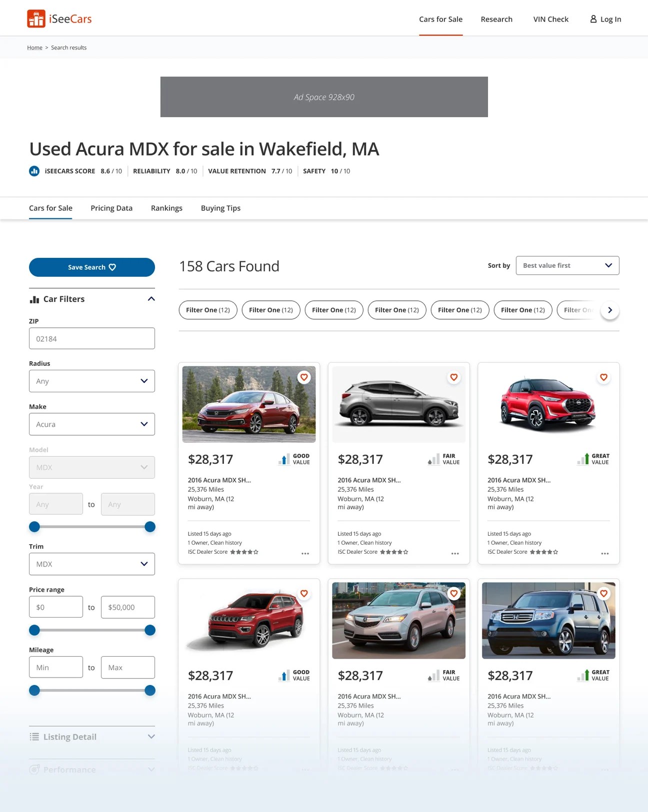Expand the Listing Detail section
This screenshot has width=648, height=812.
pyautogui.click(x=151, y=737)
